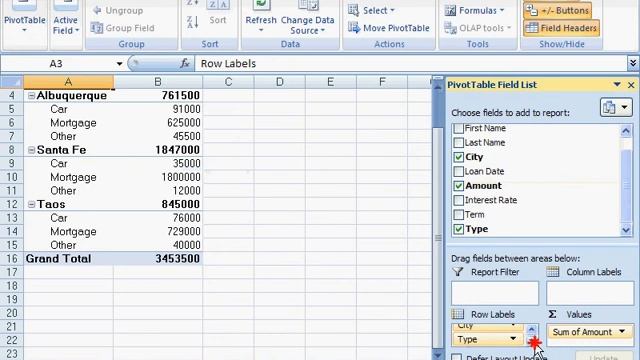The height and width of the screenshot is (360, 640).
Task: Click the Group Field button
Action: [122, 28]
